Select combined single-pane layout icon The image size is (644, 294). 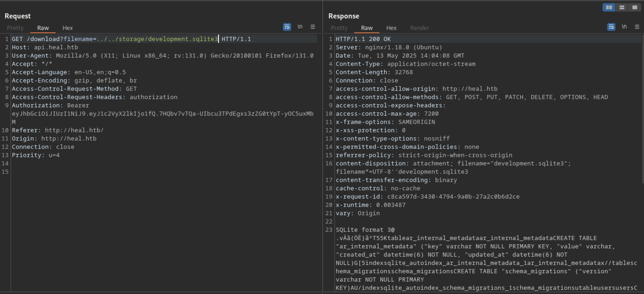635,8
